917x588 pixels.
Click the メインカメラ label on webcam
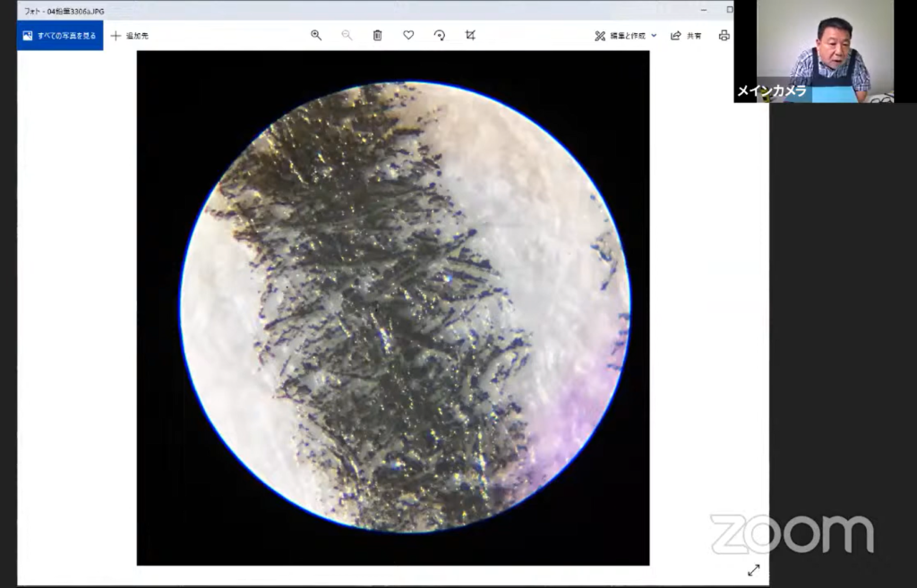click(771, 91)
